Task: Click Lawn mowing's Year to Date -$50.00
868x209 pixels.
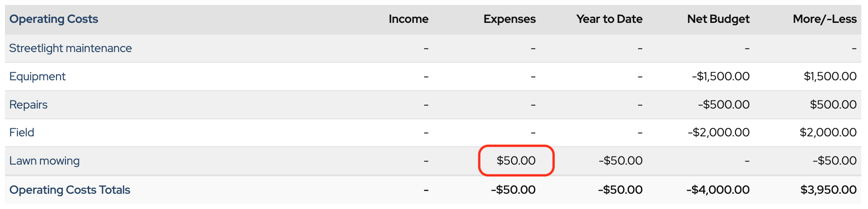Action: click(x=620, y=161)
